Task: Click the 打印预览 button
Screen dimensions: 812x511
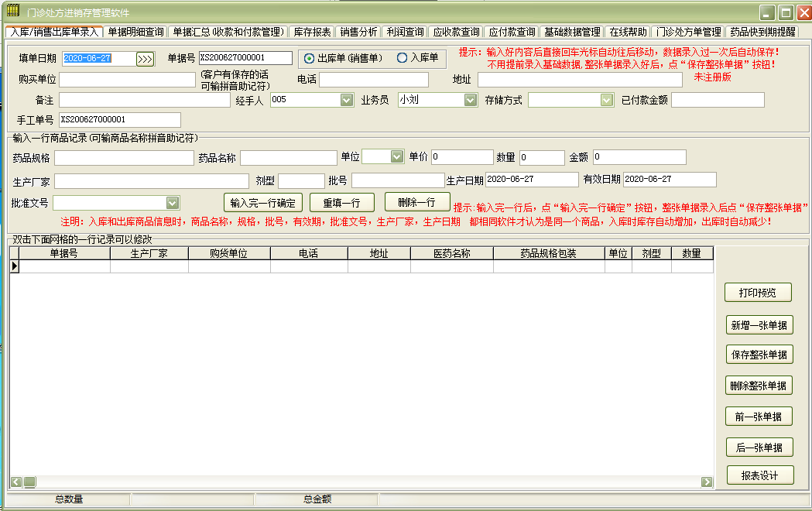Action: (759, 293)
